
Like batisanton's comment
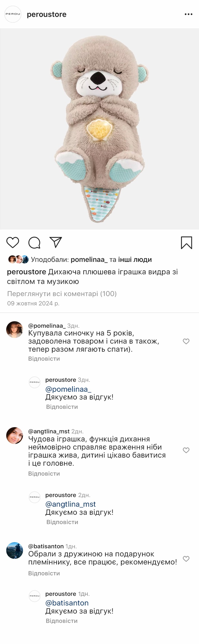click(x=186, y=559)
